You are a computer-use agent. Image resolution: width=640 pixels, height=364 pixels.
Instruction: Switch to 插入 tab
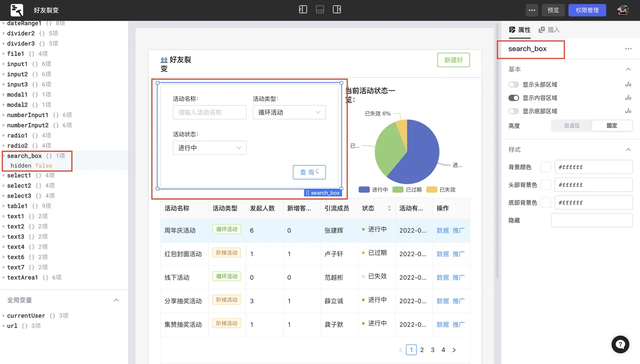[x=549, y=30]
